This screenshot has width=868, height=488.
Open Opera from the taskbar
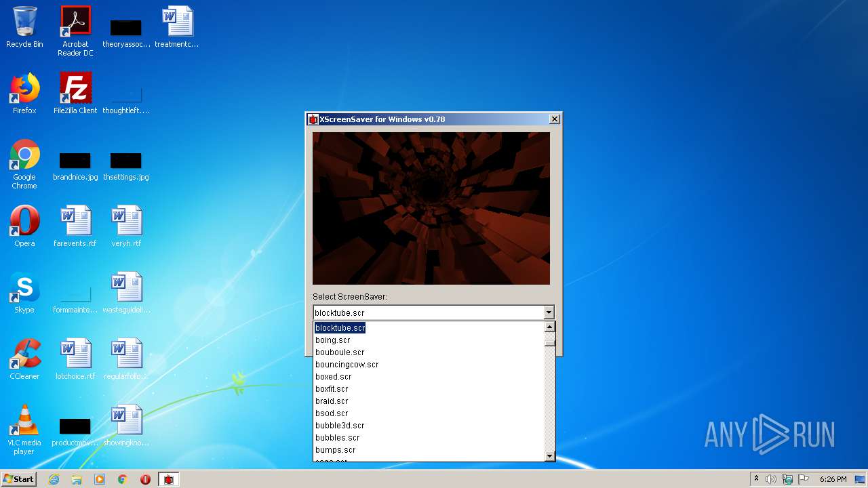click(x=145, y=479)
